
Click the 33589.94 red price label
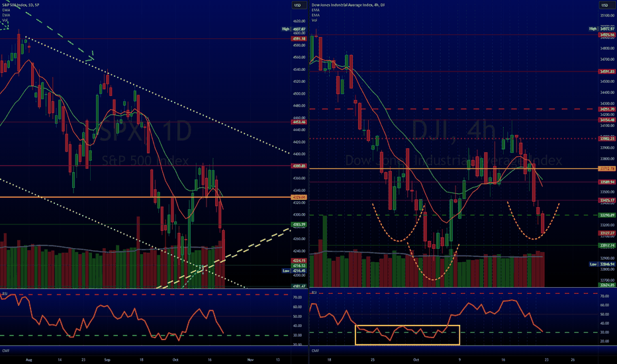click(x=607, y=182)
